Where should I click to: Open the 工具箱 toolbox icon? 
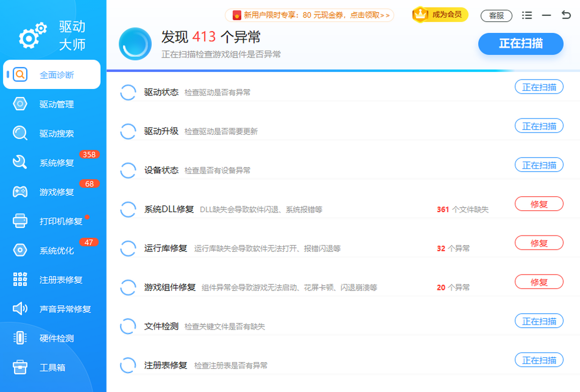click(x=20, y=367)
